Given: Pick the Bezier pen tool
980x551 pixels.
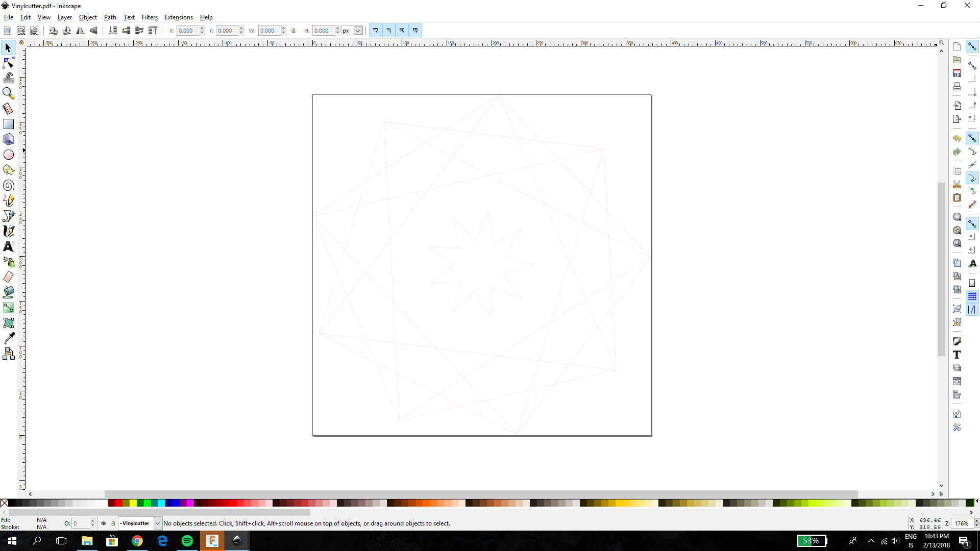Looking at the screenshot, I should [x=8, y=216].
